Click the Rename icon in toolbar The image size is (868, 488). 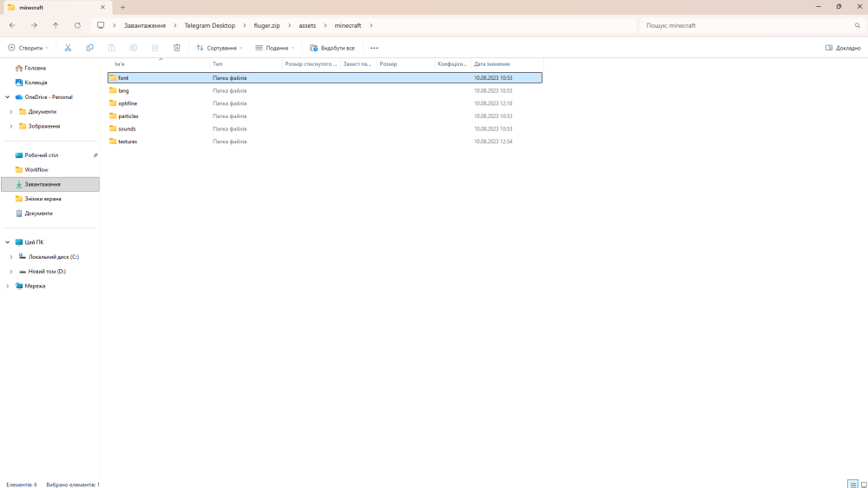[x=134, y=48]
